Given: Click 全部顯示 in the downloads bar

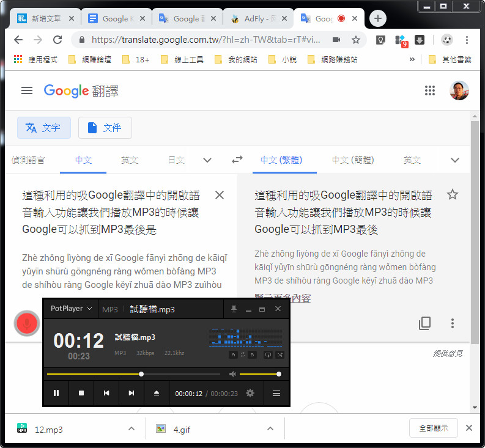Looking at the screenshot, I should coord(433,428).
